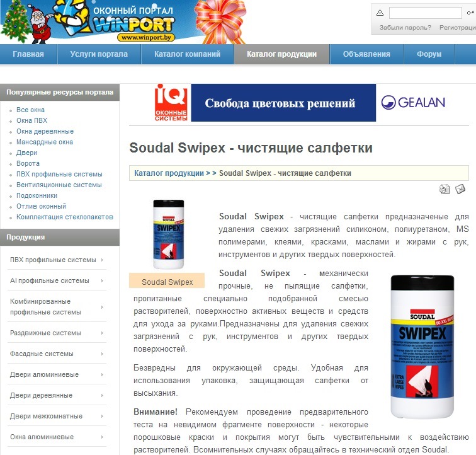Open Фасадные системы product category
This screenshot has width=476, height=455.
[42, 354]
